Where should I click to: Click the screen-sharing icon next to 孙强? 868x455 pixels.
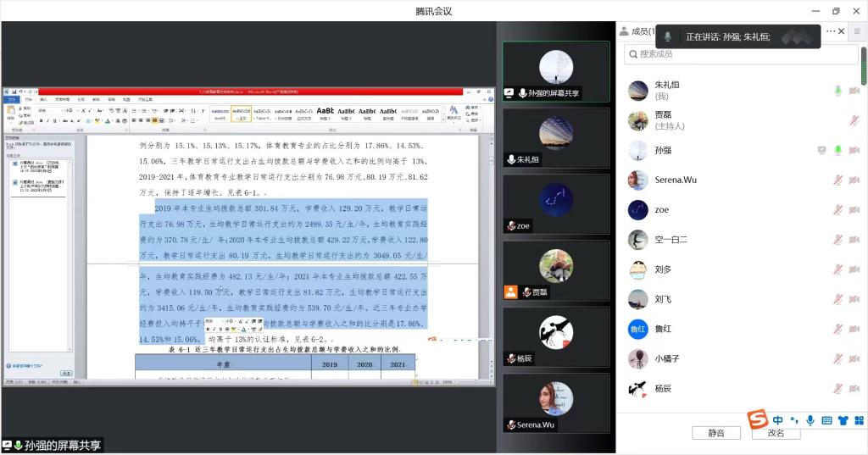[821, 150]
